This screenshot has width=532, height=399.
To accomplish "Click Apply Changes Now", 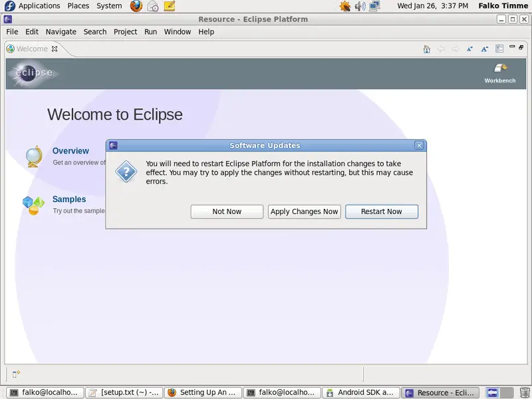I will [x=305, y=211].
